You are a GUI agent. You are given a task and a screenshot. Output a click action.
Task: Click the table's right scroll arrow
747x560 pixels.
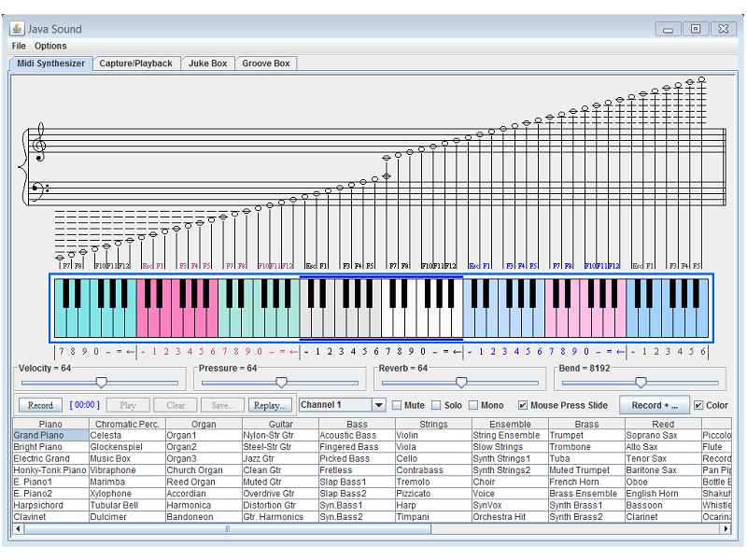[726, 529]
